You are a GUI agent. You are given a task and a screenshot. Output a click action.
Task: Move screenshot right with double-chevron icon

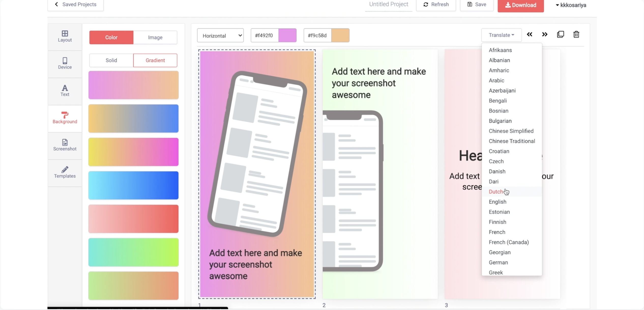545,35
